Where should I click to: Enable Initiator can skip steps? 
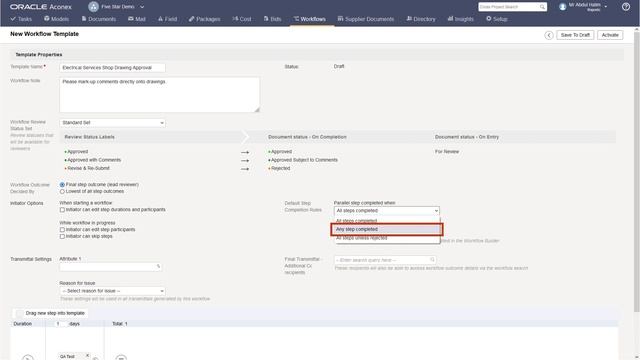[x=62, y=236]
